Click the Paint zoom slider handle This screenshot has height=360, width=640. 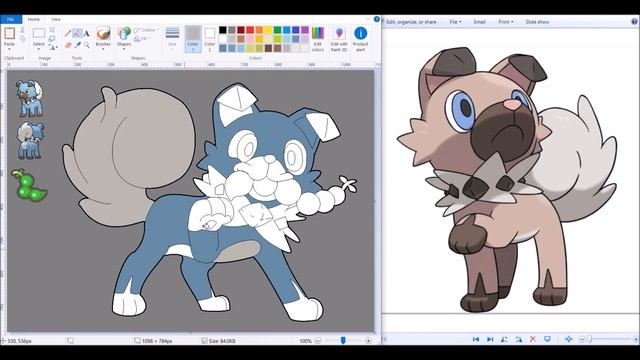point(343,340)
